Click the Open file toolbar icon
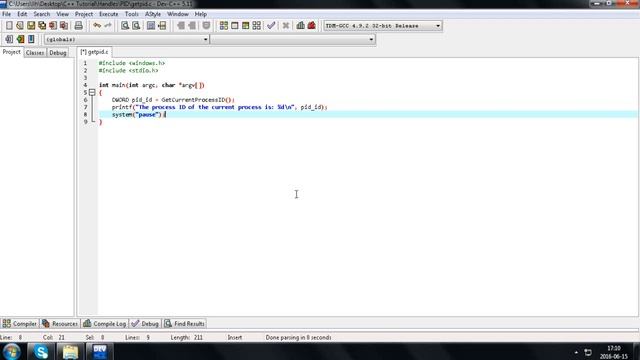The height and width of the screenshot is (360, 640). coord(20,26)
